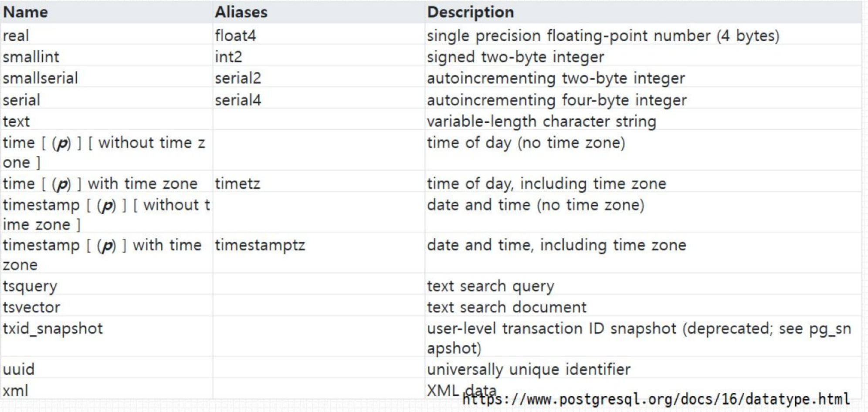This screenshot has width=868, height=412.
Task: Click the postgresql.org datatype URL link
Action: pyautogui.click(x=656, y=399)
